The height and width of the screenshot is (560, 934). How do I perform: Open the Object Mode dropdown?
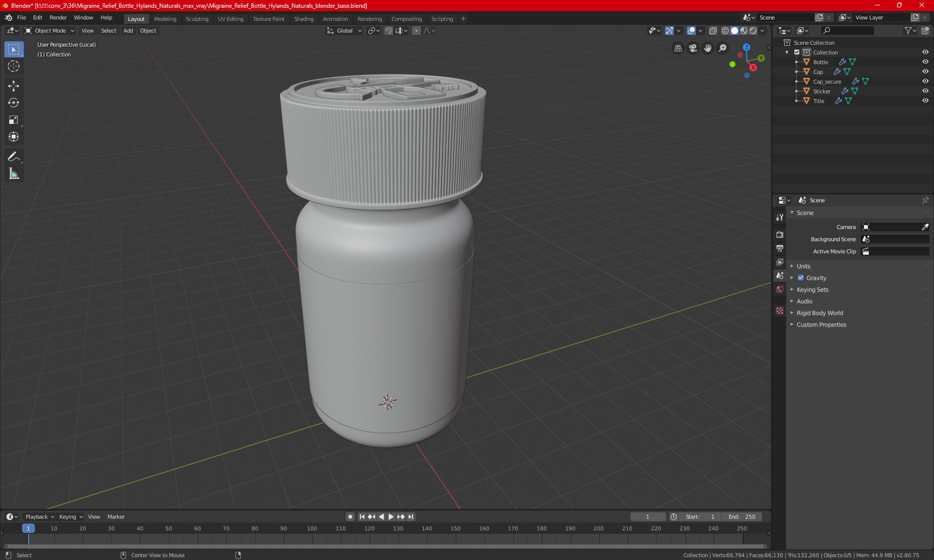[x=50, y=31]
